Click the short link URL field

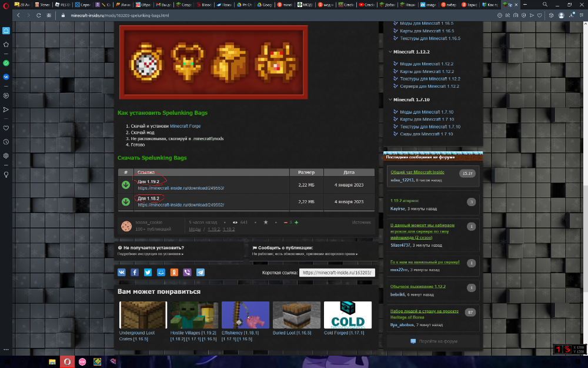[x=337, y=273]
